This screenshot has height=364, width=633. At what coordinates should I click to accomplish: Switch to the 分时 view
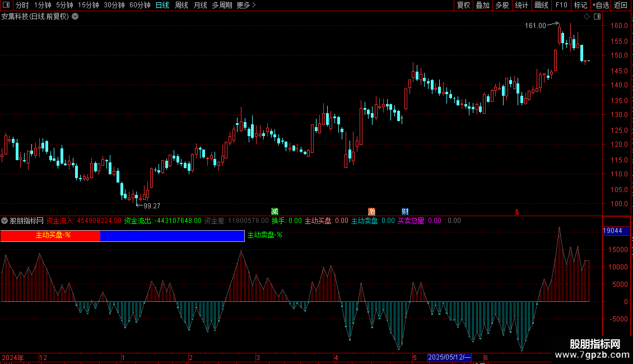22,5
